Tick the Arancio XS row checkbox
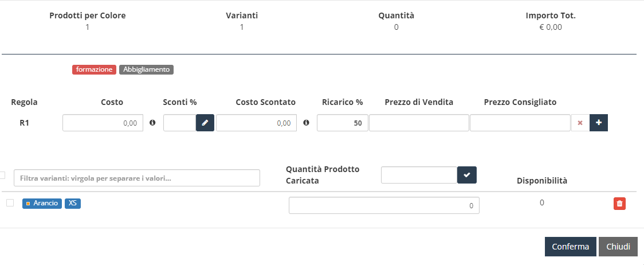 pos(10,202)
